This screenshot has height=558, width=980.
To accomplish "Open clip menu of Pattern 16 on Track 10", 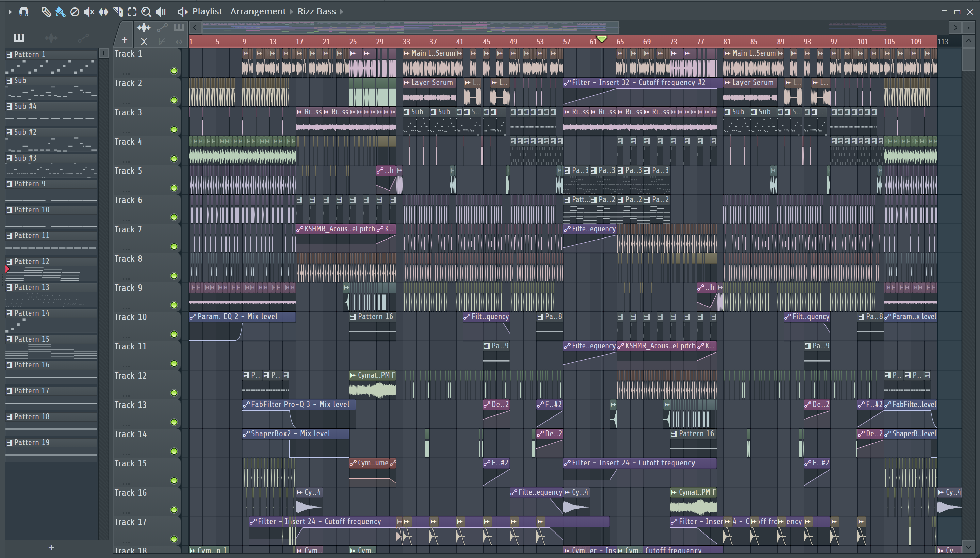I will point(353,317).
